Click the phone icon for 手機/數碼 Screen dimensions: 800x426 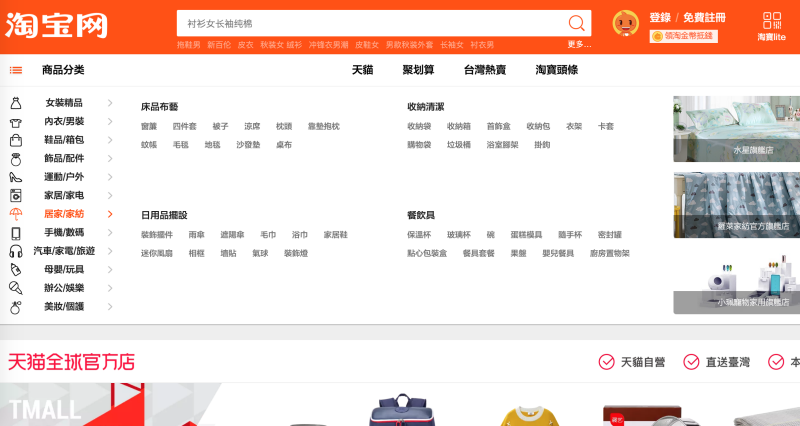click(16, 233)
